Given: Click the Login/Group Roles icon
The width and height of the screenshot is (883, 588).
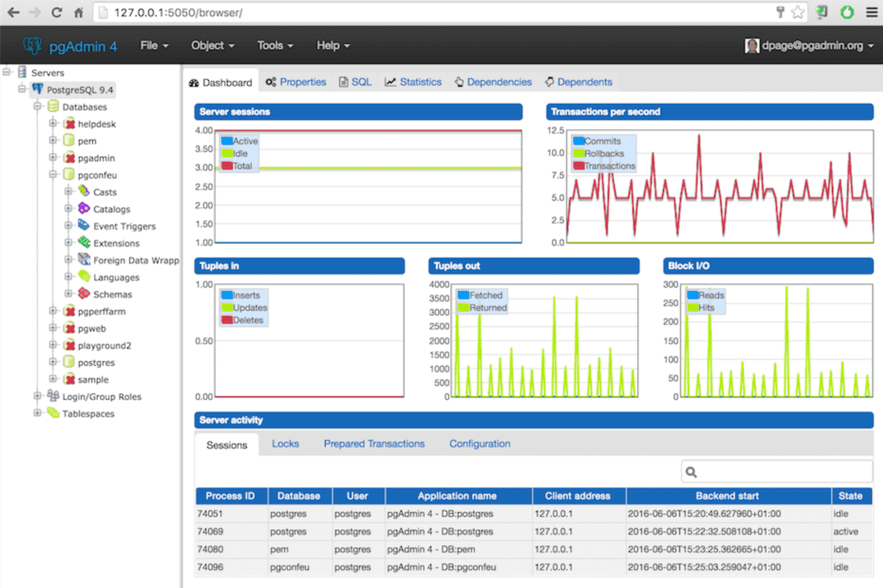Looking at the screenshot, I should (53, 396).
